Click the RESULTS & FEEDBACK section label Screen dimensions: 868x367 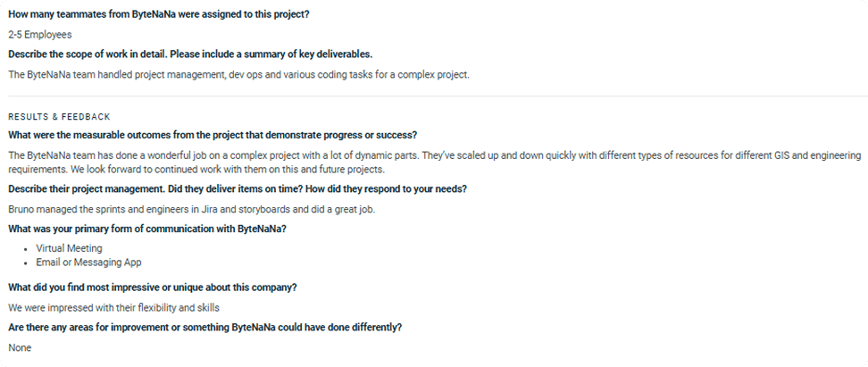[x=59, y=117]
